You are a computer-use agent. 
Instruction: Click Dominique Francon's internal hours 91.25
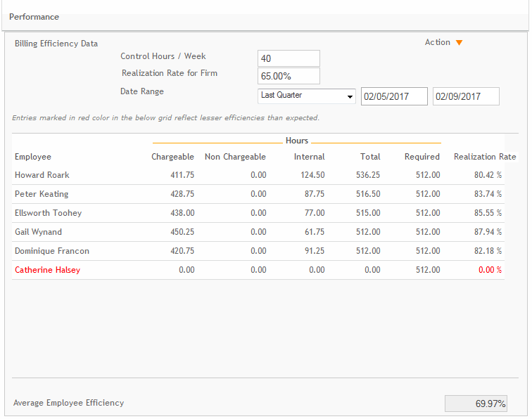pos(315,251)
